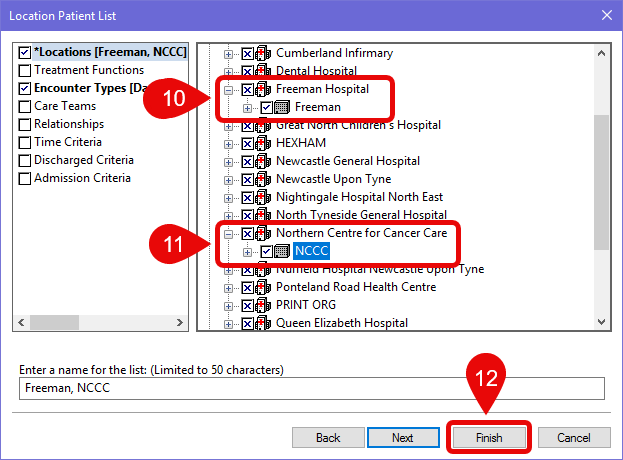This screenshot has width=623, height=460.
Task: Click the location tree scroll-up arrow
Action: [x=602, y=53]
